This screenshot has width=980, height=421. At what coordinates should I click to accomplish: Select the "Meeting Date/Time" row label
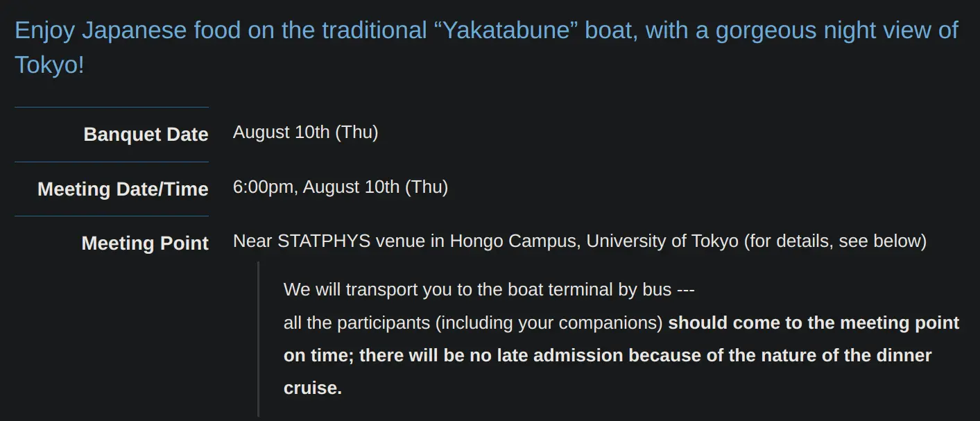[x=123, y=189]
